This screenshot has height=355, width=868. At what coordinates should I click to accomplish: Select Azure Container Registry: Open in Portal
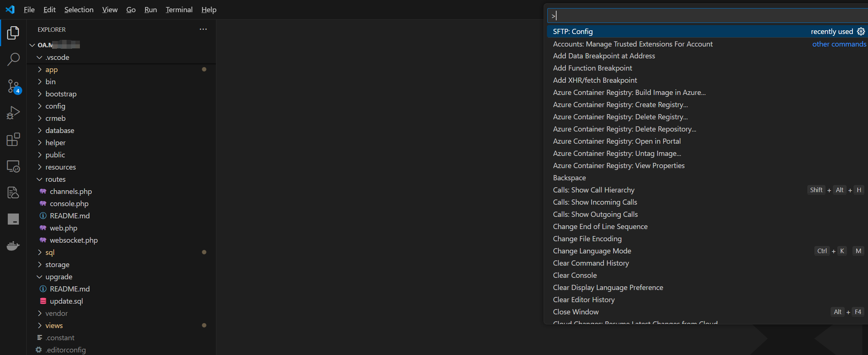tap(707, 141)
